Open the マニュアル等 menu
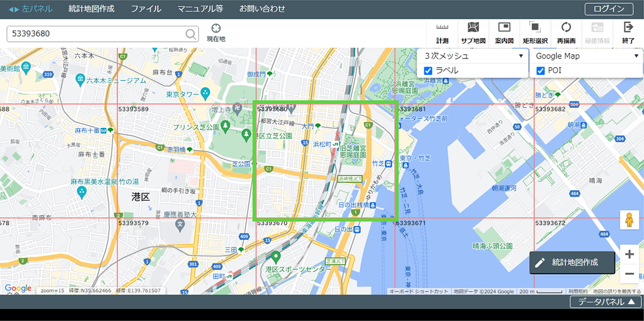Screen dimensions: 644x321 coord(200,9)
